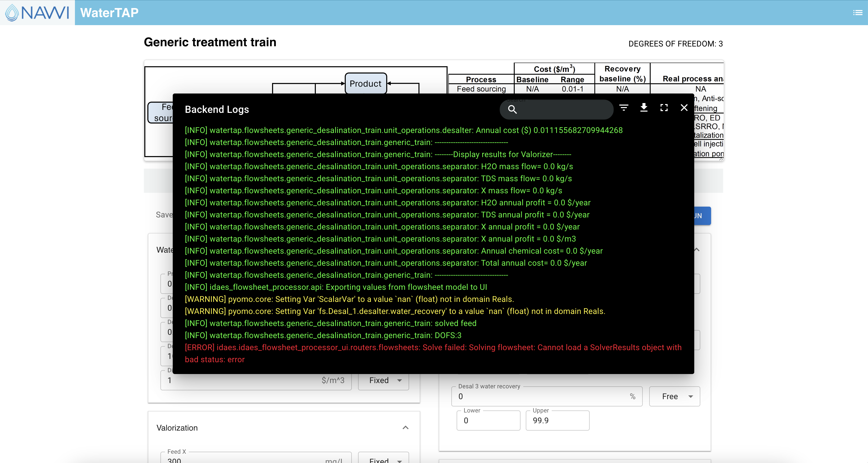Select the DOFS:3 log line
This screenshot has width=868, height=463.
pyautogui.click(x=323, y=335)
